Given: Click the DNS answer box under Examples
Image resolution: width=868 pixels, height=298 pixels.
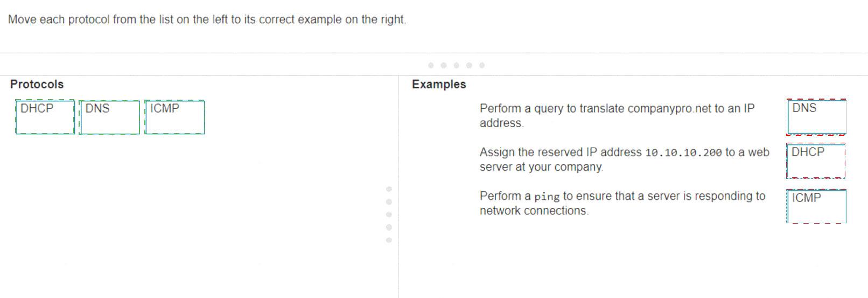Looking at the screenshot, I should point(816,116).
